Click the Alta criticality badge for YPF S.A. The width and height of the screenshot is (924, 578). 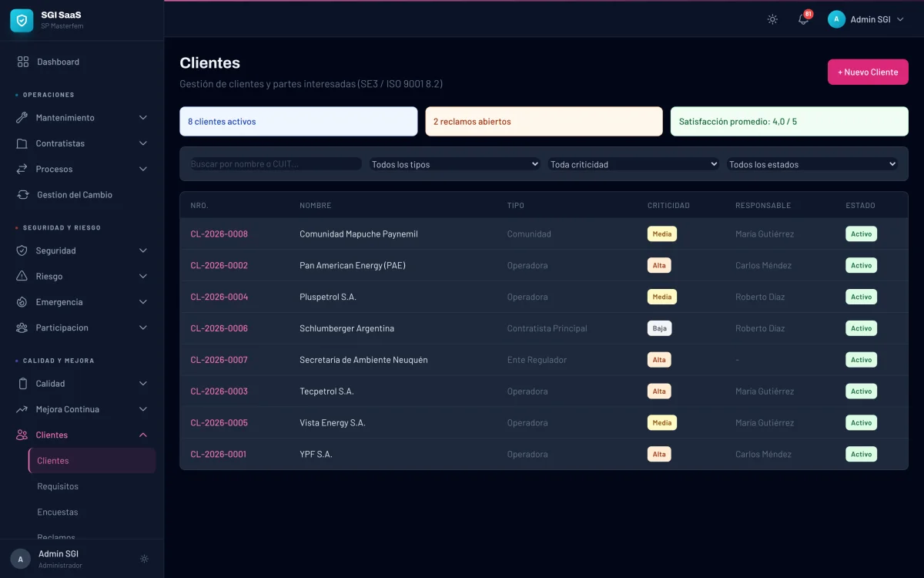pyautogui.click(x=659, y=455)
